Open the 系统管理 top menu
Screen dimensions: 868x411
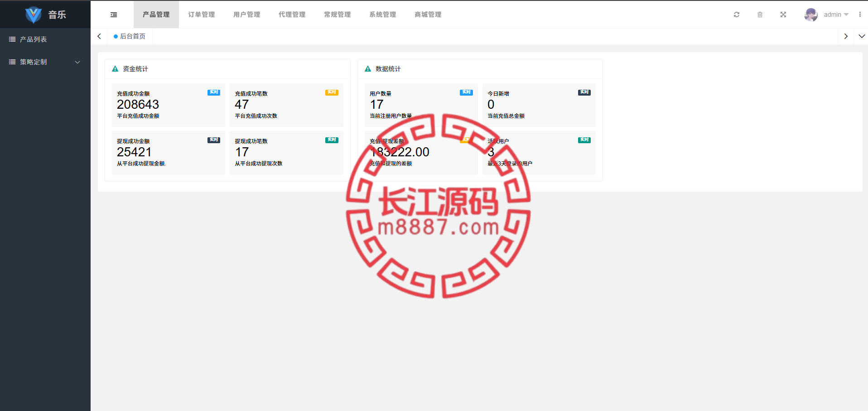pos(383,15)
